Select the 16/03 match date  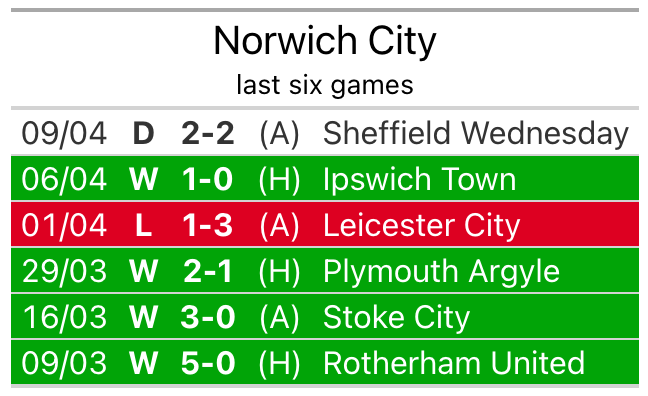[x=64, y=317]
